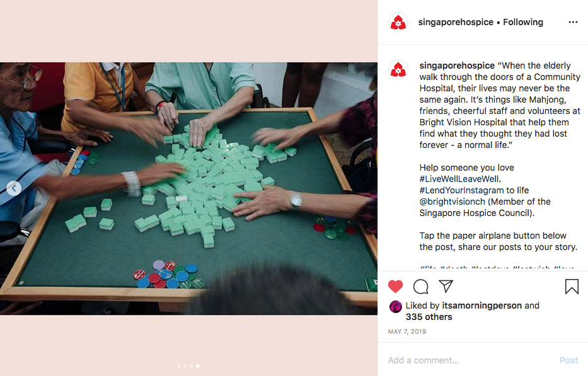
Task: Open the three-dot more options menu
Action: [x=573, y=22]
